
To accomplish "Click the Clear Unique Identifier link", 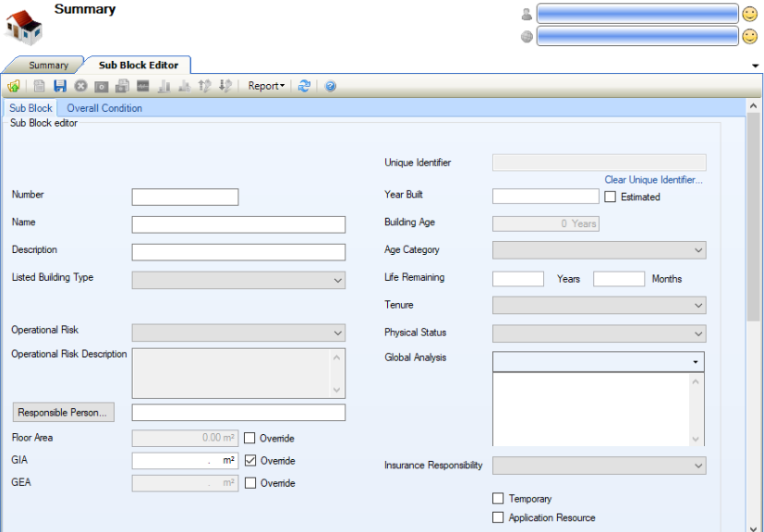I will tap(653, 180).
